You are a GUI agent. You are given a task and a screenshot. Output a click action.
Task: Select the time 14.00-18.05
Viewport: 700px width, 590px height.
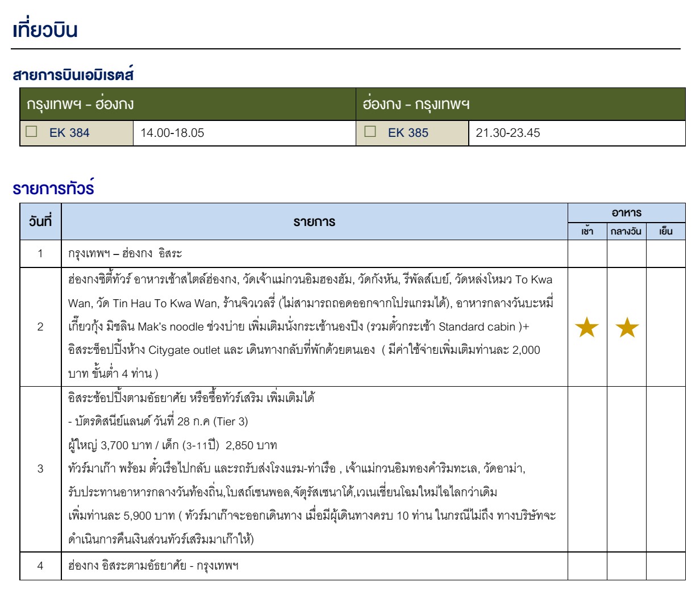coord(172,133)
